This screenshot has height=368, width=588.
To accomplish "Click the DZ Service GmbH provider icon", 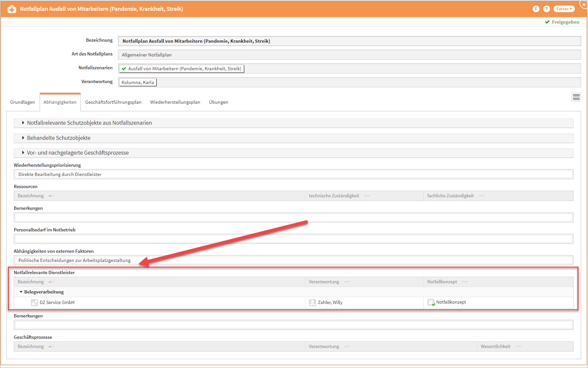I will (34, 302).
